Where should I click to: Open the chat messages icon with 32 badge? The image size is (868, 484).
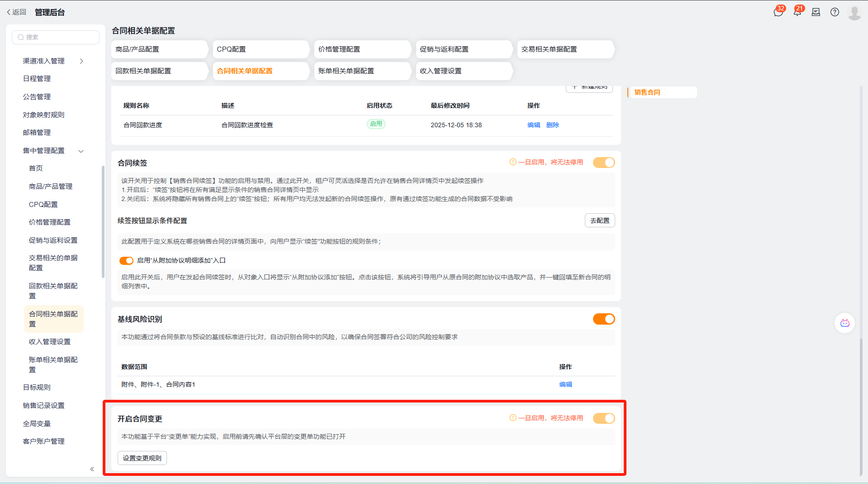(778, 12)
